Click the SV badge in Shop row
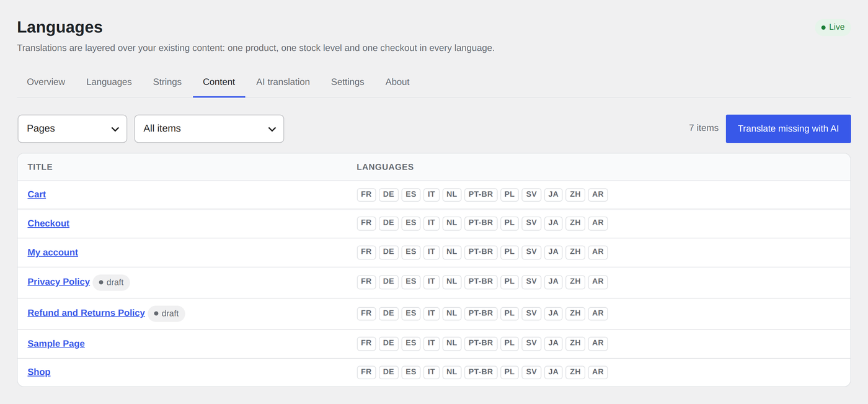This screenshot has height=404, width=868. click(531, 372)
